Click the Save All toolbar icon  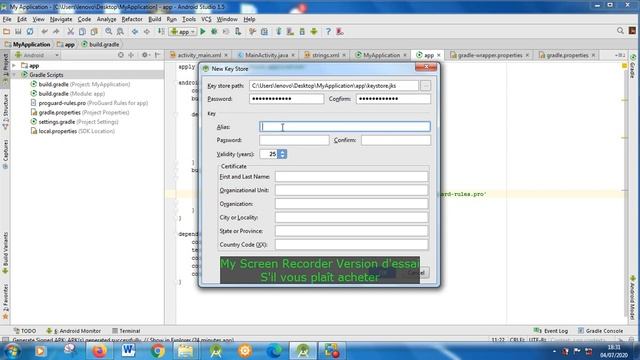pos(18,31)
